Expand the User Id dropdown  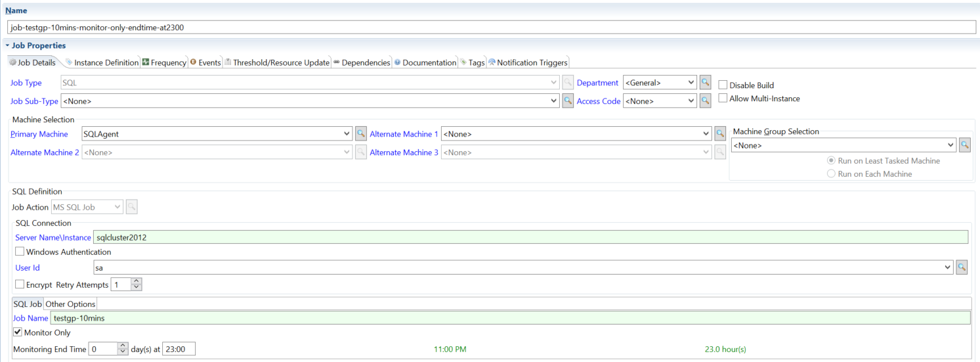[947, 267]
